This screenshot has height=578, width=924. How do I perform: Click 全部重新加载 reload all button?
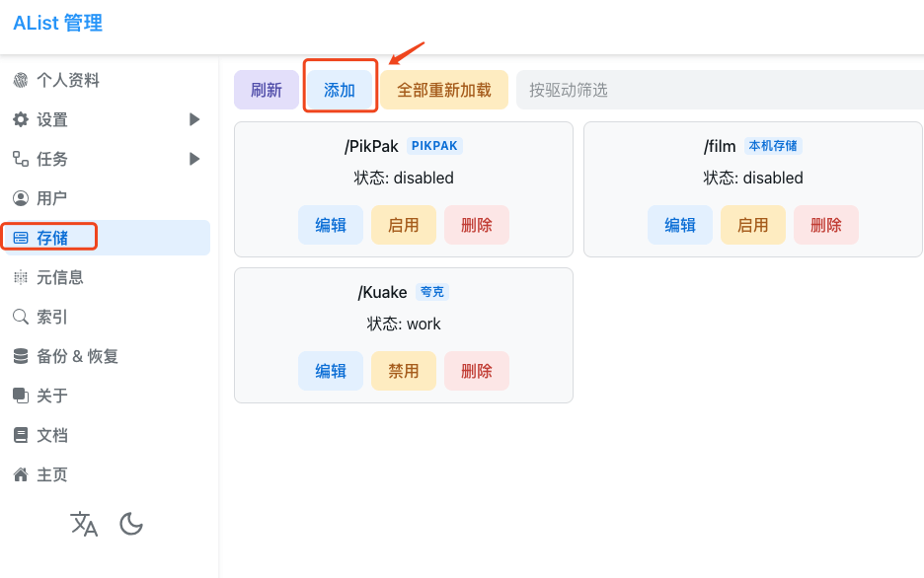444,90
